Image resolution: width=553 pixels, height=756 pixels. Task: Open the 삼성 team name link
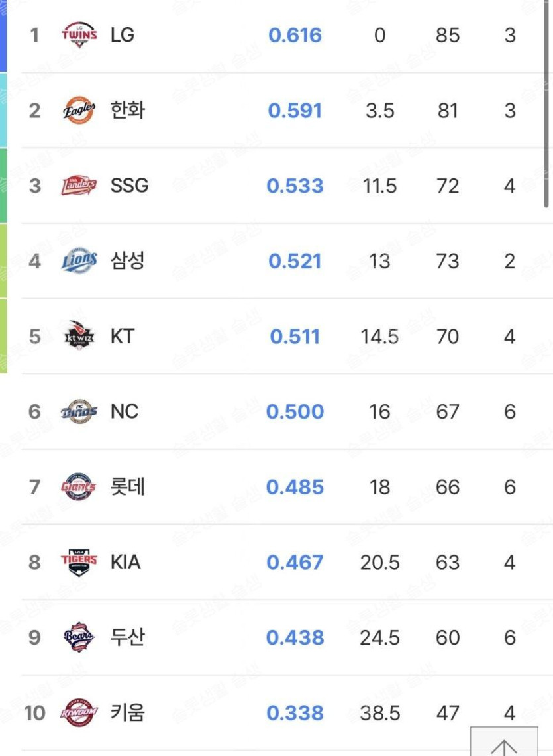click(x=127, y=261)
